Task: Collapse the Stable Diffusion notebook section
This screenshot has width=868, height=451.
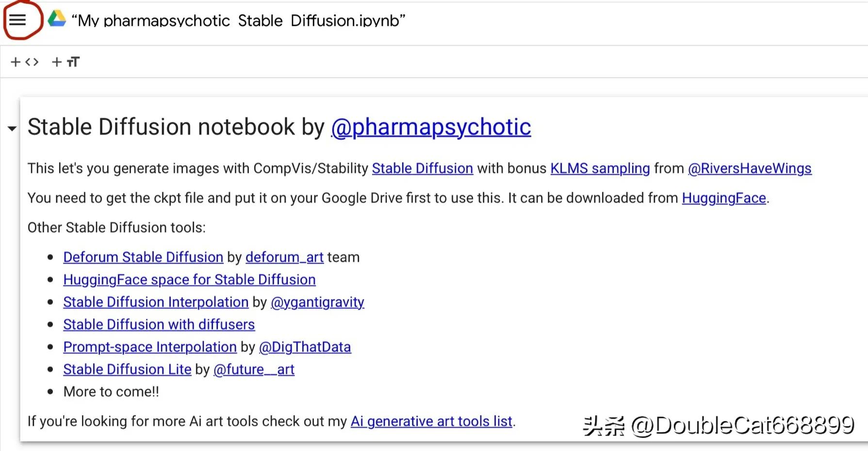Action: tap(12, 129)
